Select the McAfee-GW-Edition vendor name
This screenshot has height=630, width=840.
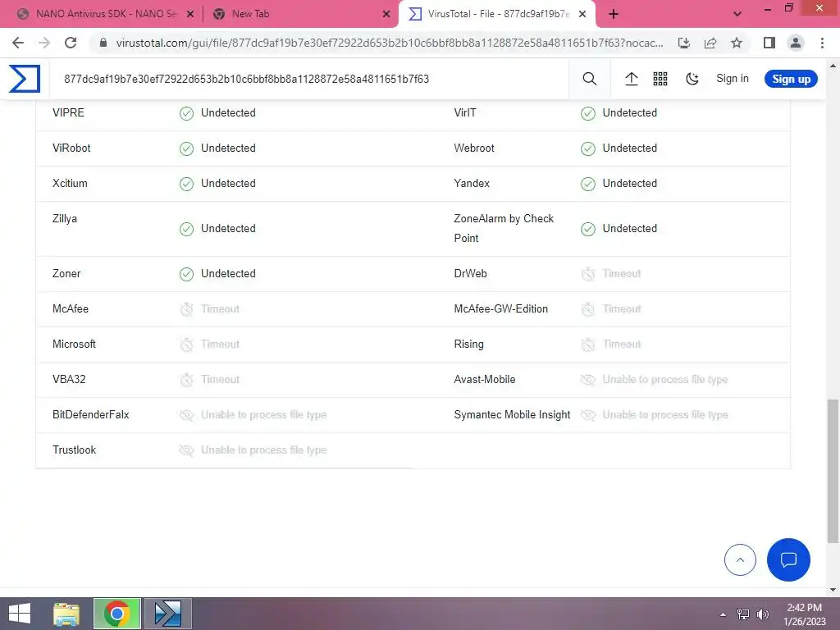coord(501,308)
